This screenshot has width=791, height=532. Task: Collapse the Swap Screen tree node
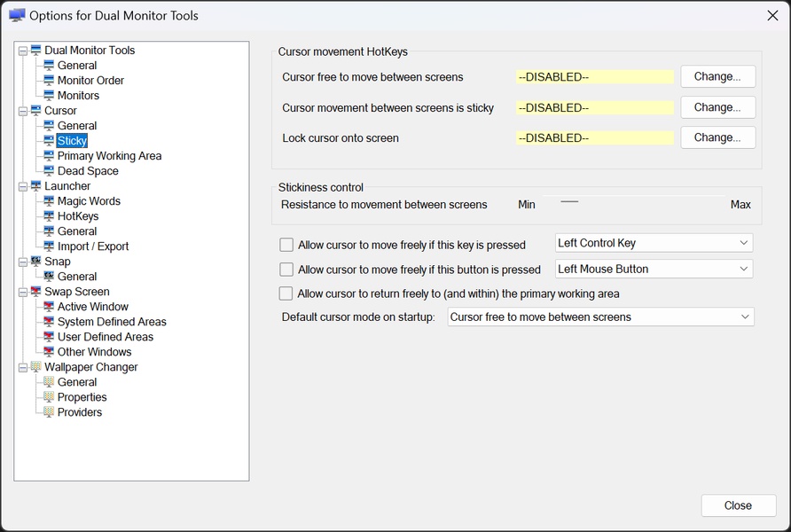pyautogui.click(x=22, y=292)
